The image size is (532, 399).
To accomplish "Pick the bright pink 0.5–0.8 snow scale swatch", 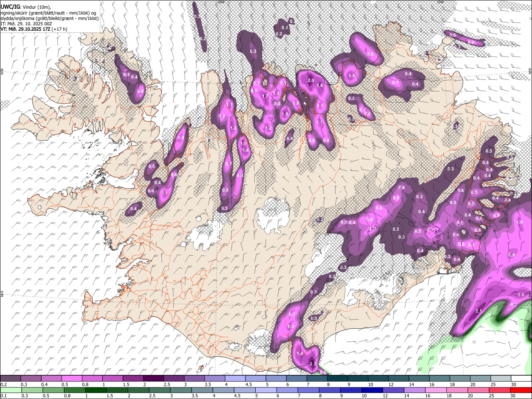I will (x=72, y=378).
